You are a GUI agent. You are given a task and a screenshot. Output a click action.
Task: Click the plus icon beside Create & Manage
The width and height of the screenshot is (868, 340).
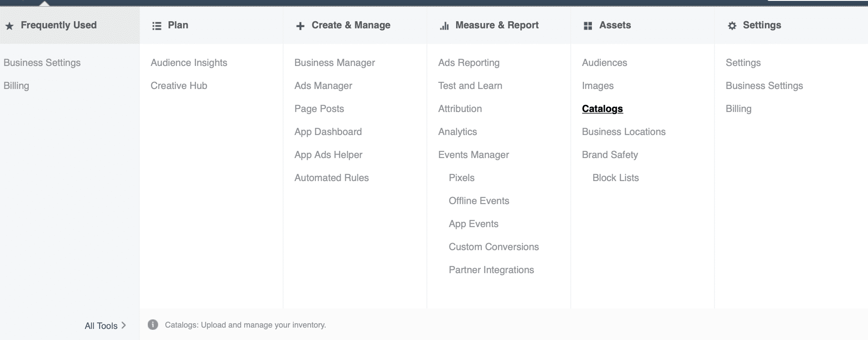click(300, 26)
